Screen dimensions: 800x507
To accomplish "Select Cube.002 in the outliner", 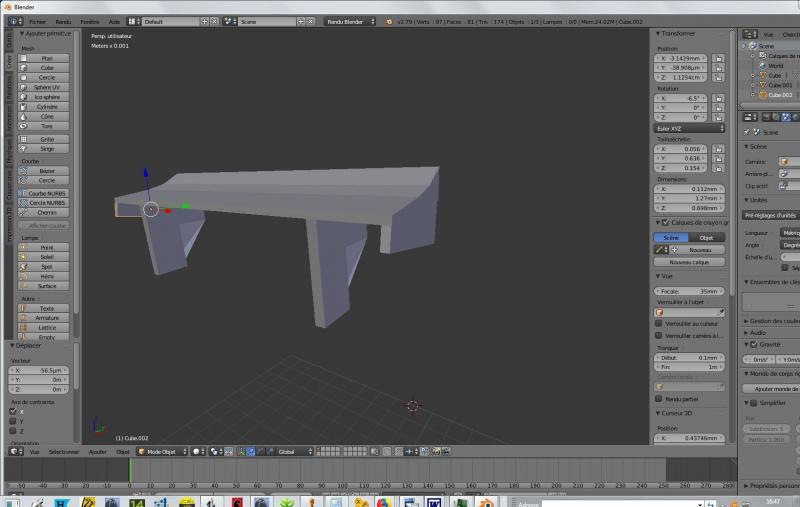I will pyautogui.click(x=780, y=95).
